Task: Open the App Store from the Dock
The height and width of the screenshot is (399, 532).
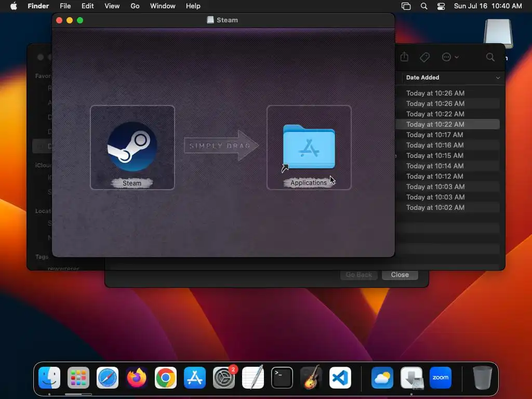Action: [x=195, y=378]
